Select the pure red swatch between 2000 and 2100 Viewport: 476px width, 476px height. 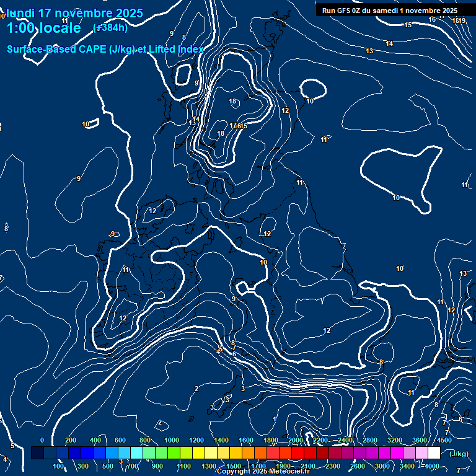pyautogui.click(x=297, y=452)
